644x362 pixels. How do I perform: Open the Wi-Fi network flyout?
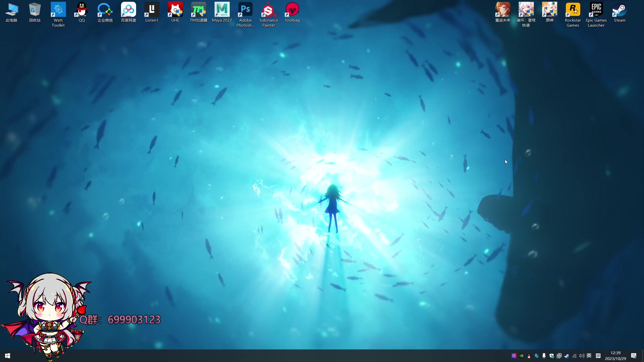pyautogui.click(x=575, y=356)
